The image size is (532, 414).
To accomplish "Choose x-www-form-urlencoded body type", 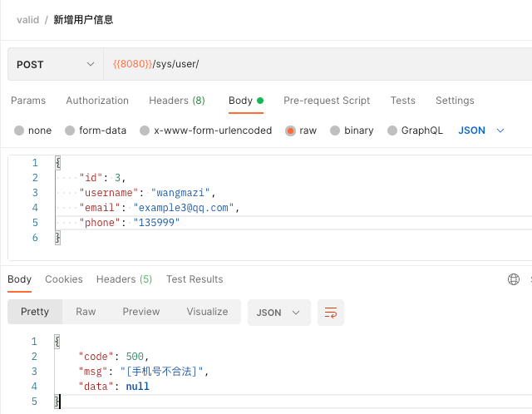I will [206, 131].
